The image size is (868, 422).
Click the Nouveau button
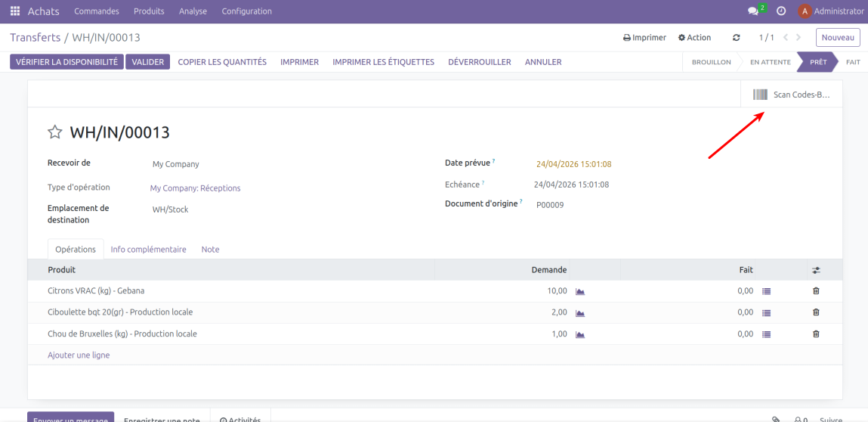838,38
